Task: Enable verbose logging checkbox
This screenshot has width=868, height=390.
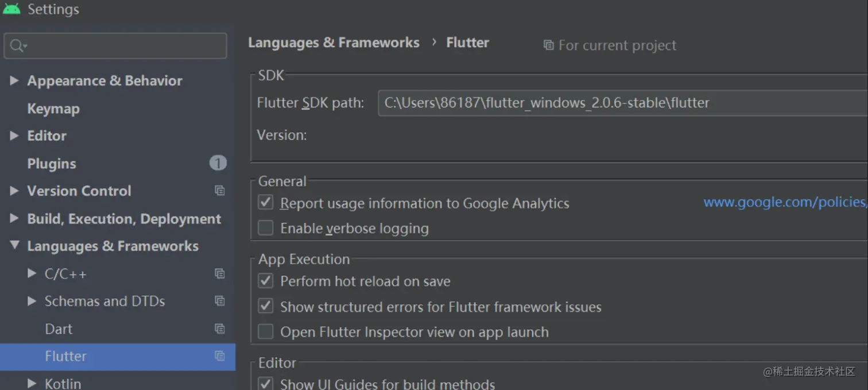Action: (265, 228)
